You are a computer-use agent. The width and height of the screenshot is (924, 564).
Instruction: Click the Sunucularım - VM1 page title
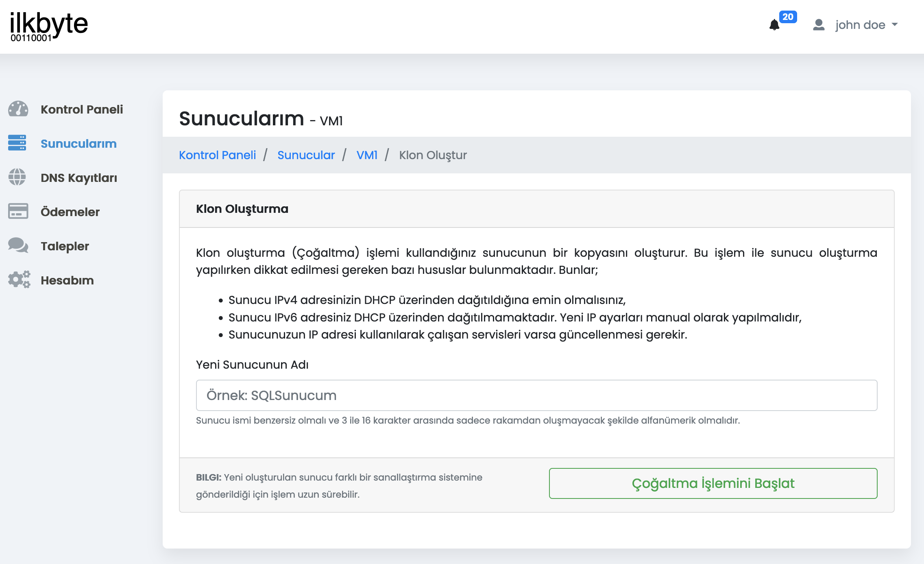[261, 119]
